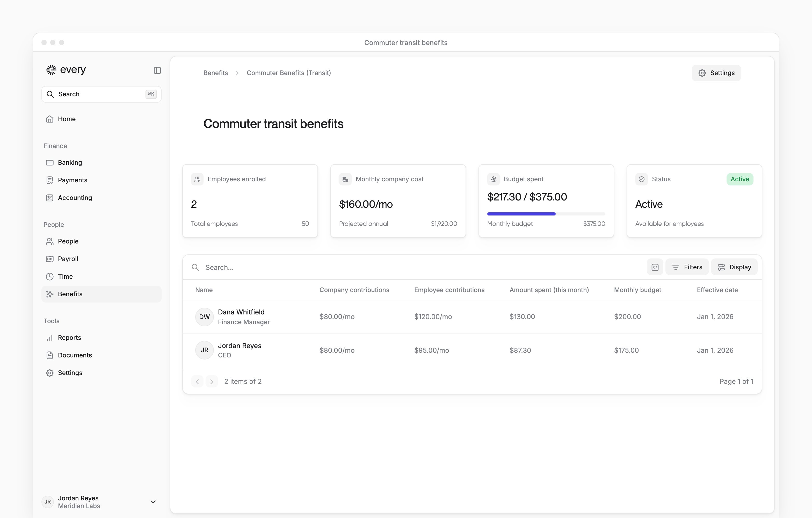Go to the next table page

tap(212, 382)
